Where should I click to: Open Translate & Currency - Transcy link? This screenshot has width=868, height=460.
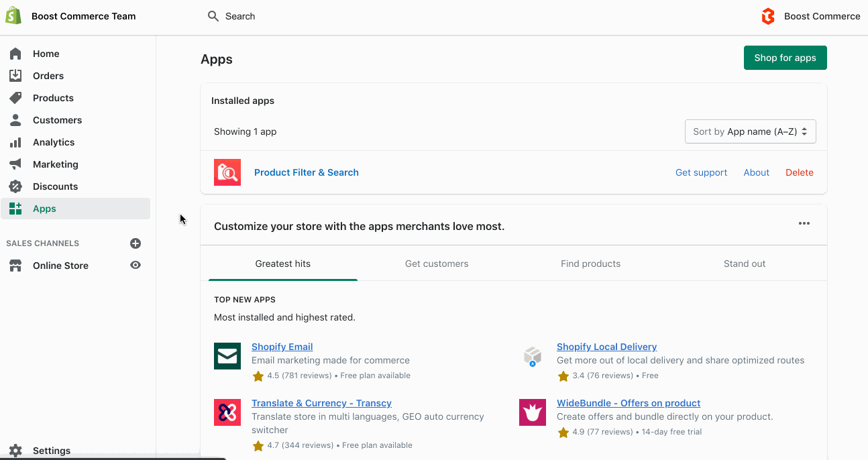(x=321, y=403)
